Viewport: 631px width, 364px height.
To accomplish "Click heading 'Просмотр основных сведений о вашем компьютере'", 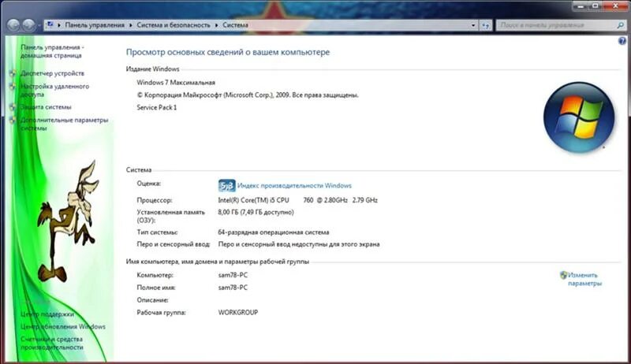I will pos(228,52).
